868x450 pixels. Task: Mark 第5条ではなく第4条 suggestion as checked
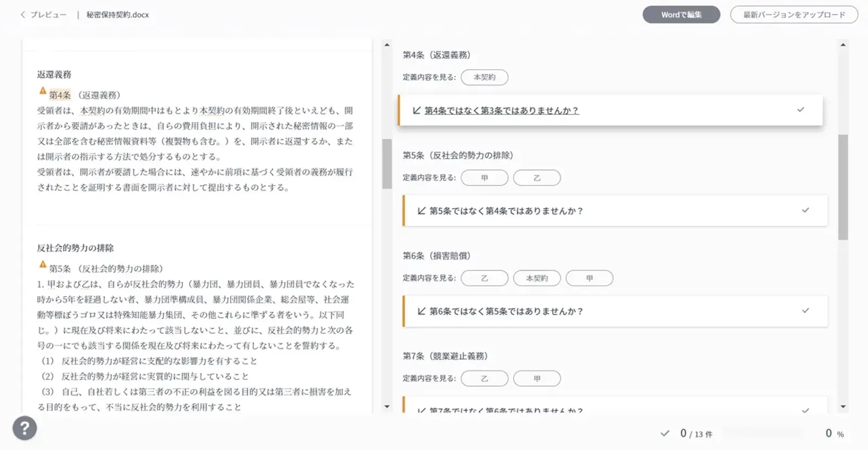(x=805, y=210)
